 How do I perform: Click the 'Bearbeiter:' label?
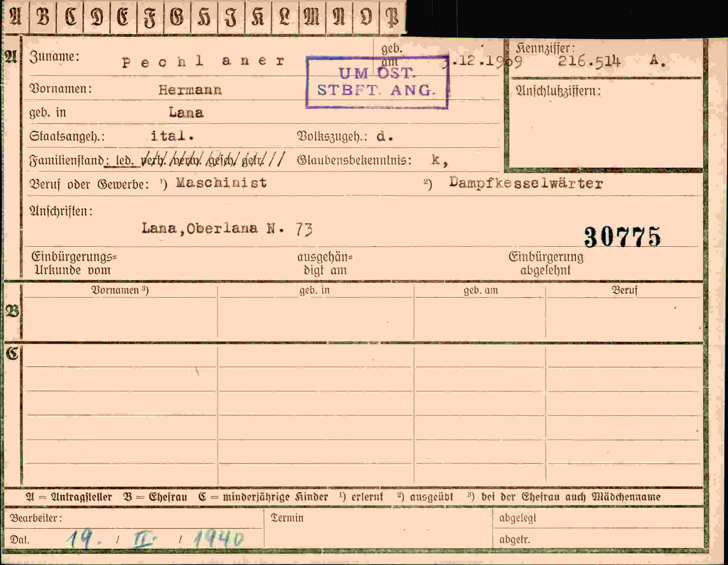36,518
